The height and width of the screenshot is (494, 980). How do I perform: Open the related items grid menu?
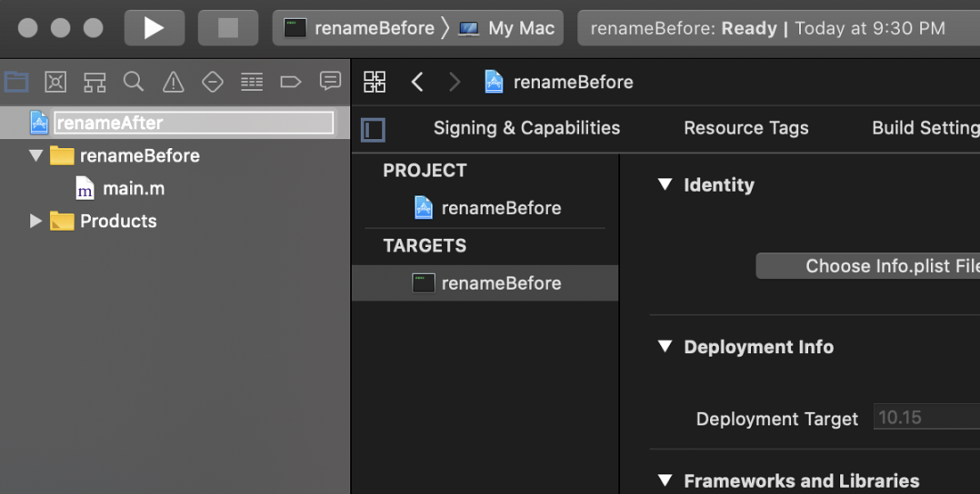pyautogui.click(x=375, y=82)
